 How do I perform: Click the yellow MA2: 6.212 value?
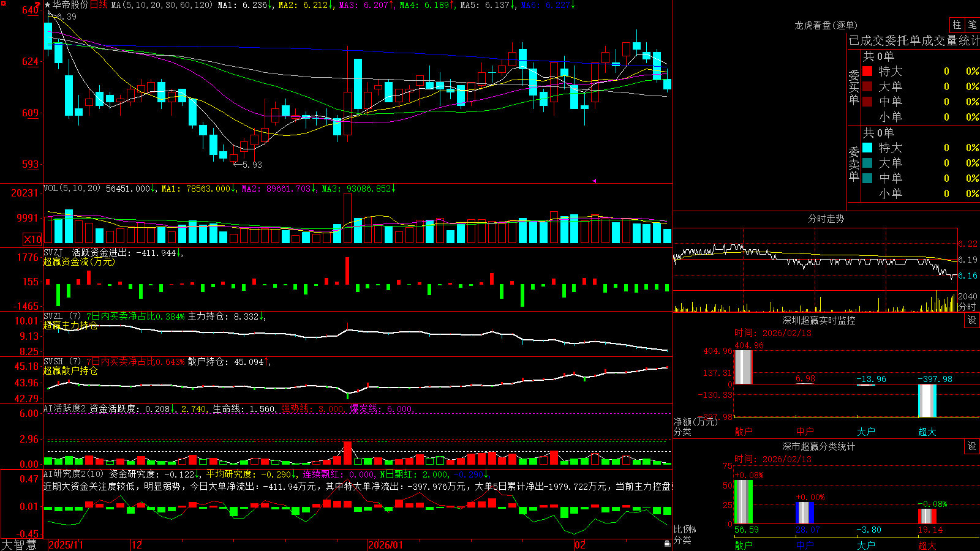303,5
